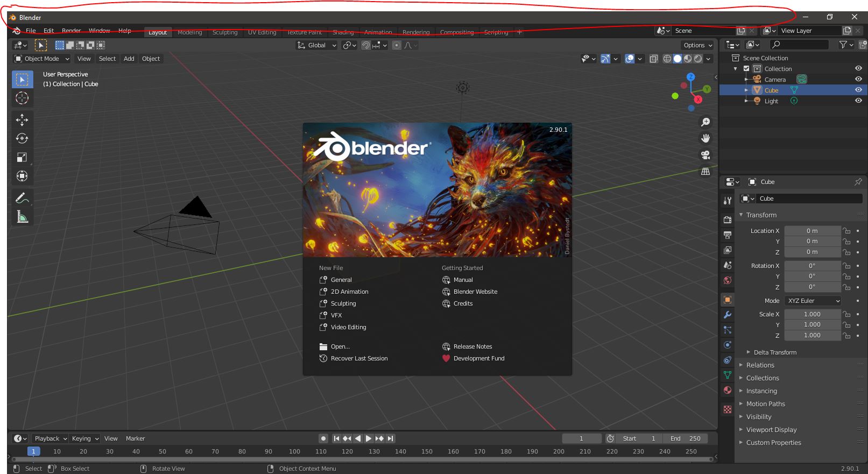This screenshot has width=868, height=474.
Task: Hide the Light with its eye icon
Action: tap(858, 101)
